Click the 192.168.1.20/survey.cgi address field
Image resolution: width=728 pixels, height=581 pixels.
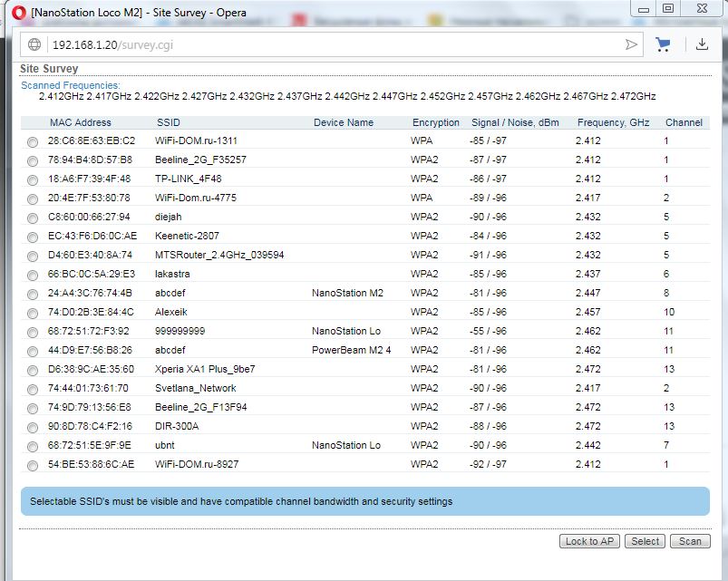tap(332, 44)
